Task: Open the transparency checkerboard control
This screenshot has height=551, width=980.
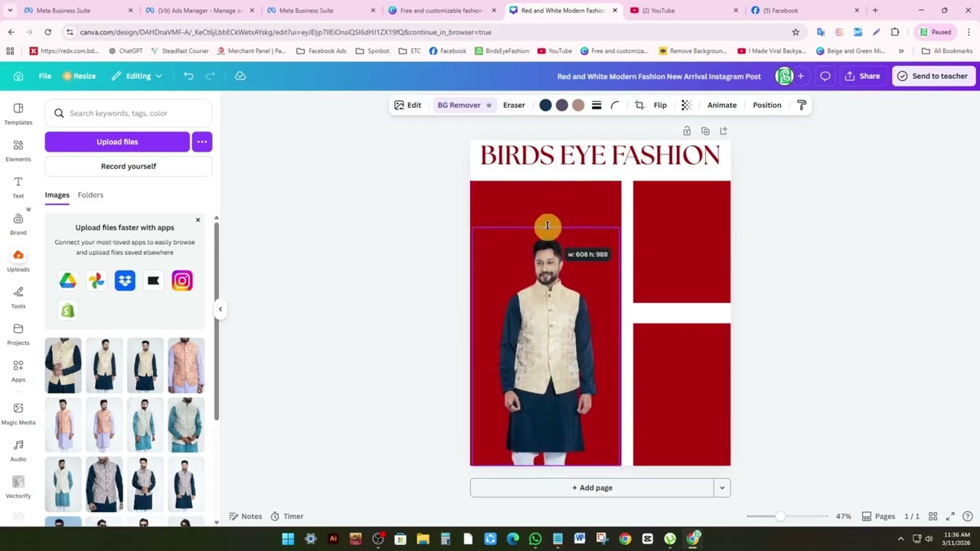Action: pyautogui.click(x=686, y=105)
